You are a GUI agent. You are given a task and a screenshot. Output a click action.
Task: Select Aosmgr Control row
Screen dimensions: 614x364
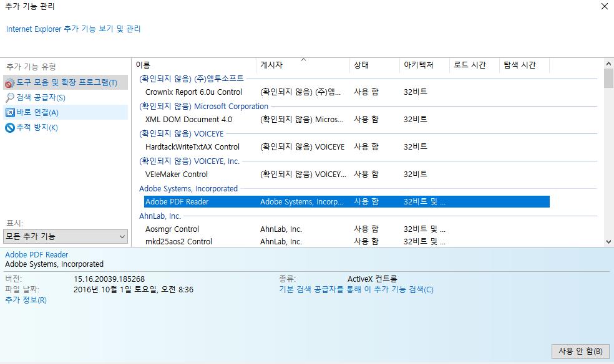click(x=346, y=229)
